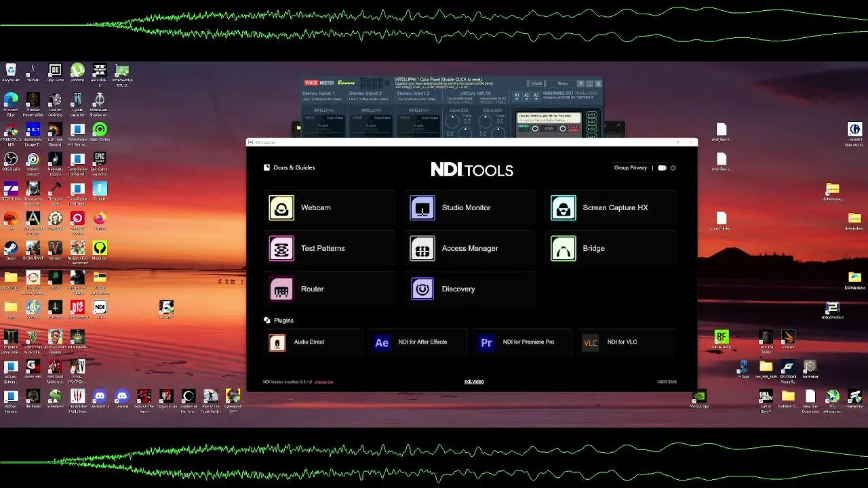
Task: Toggle recorder A1 bus button in Voicemeeter
Action: point(591,115)
